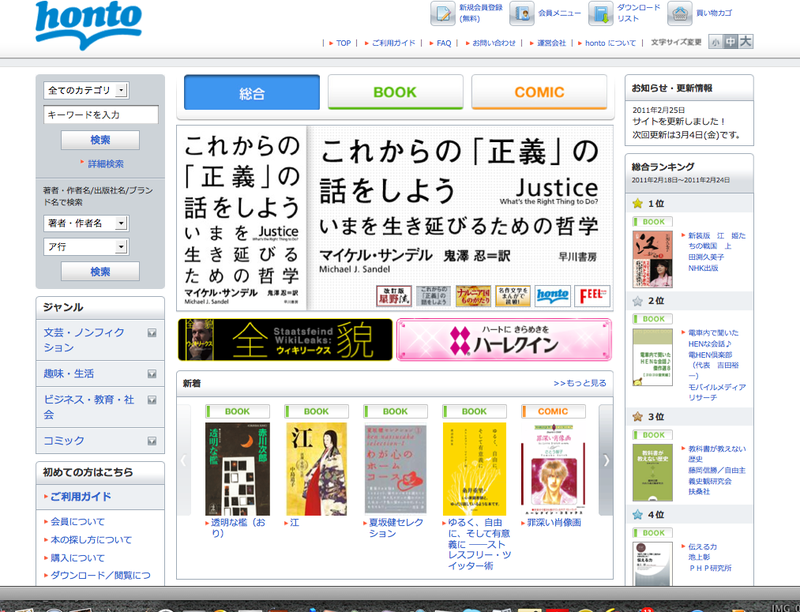Select 名作文学をまんがで banner thumbnail

point(513,296)
